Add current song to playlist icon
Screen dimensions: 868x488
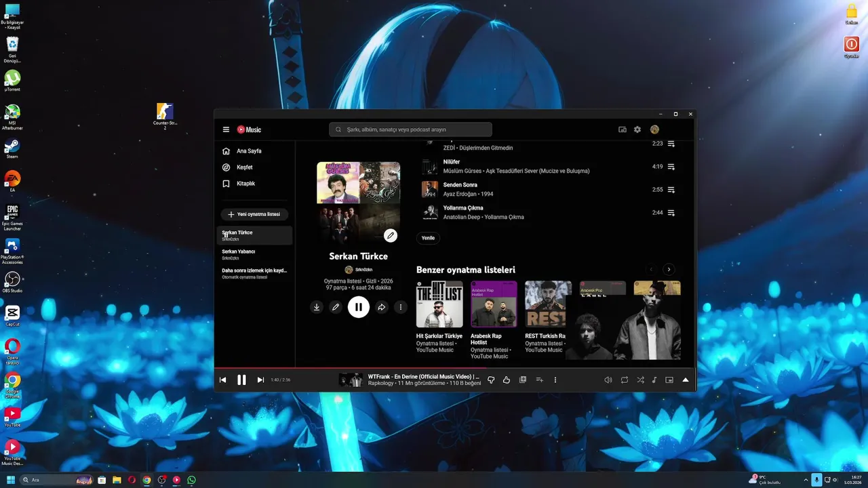[x=539, y=380]
